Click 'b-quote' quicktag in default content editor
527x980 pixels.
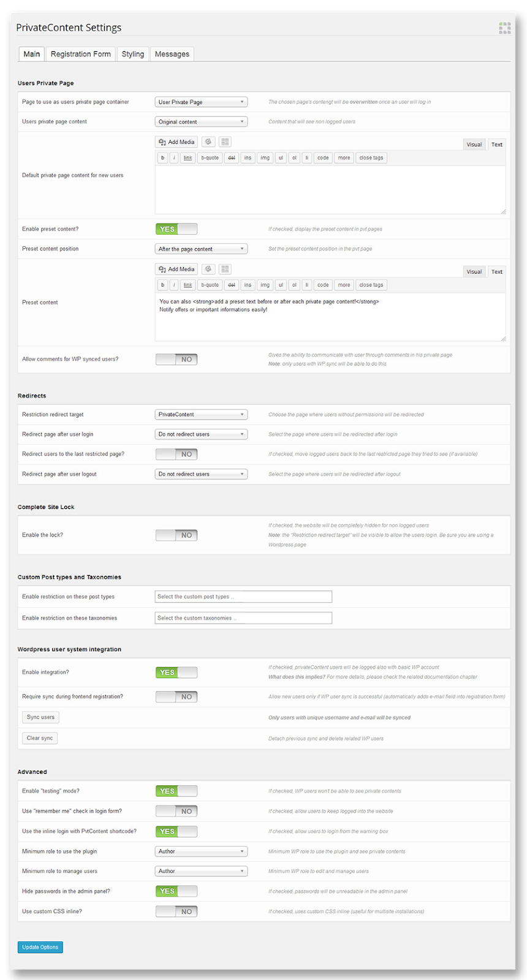210,158
